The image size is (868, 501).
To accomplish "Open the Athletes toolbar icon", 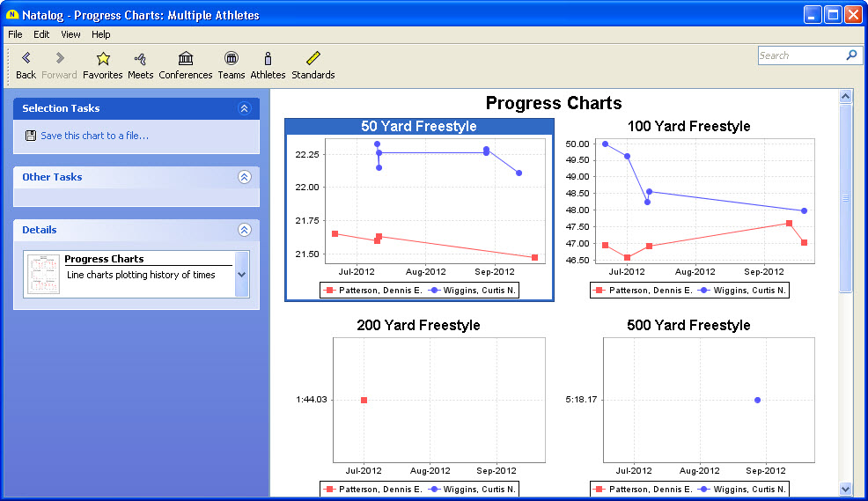I will point(268,59).
